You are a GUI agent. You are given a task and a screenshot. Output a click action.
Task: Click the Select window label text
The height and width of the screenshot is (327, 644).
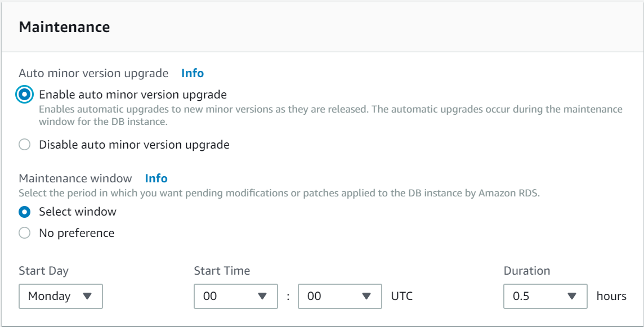point(78,212)
